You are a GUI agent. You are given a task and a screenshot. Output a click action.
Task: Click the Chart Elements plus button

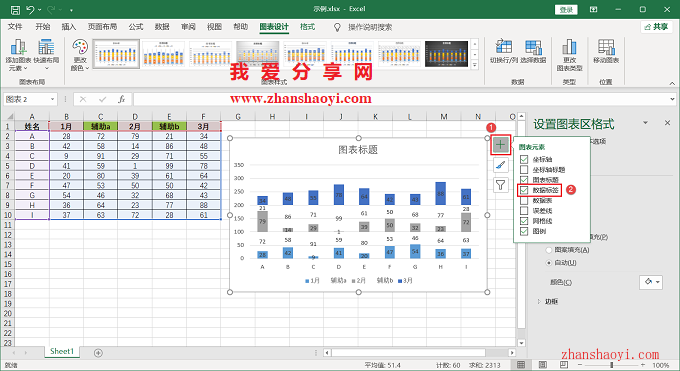click(x=500, y=145)
